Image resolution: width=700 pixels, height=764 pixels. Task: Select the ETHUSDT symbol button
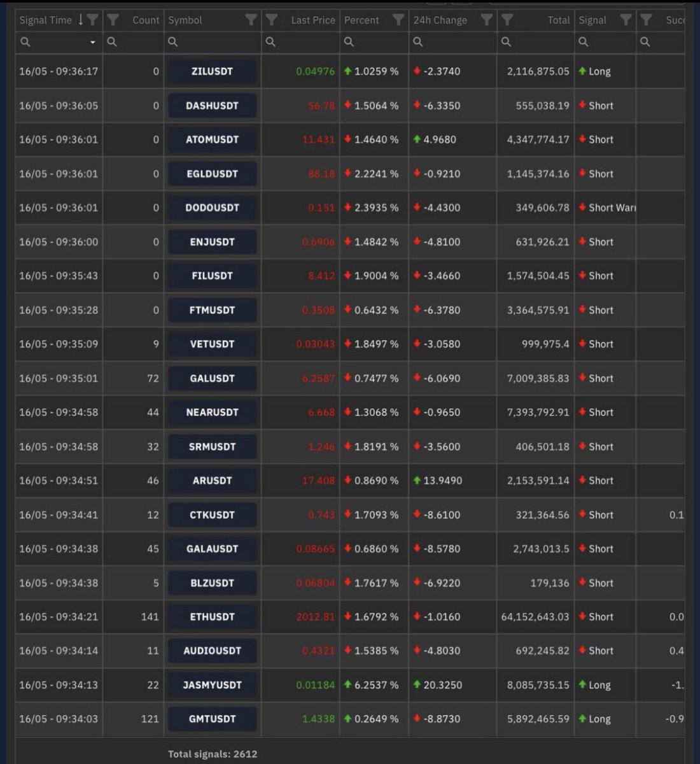point(212,616)
